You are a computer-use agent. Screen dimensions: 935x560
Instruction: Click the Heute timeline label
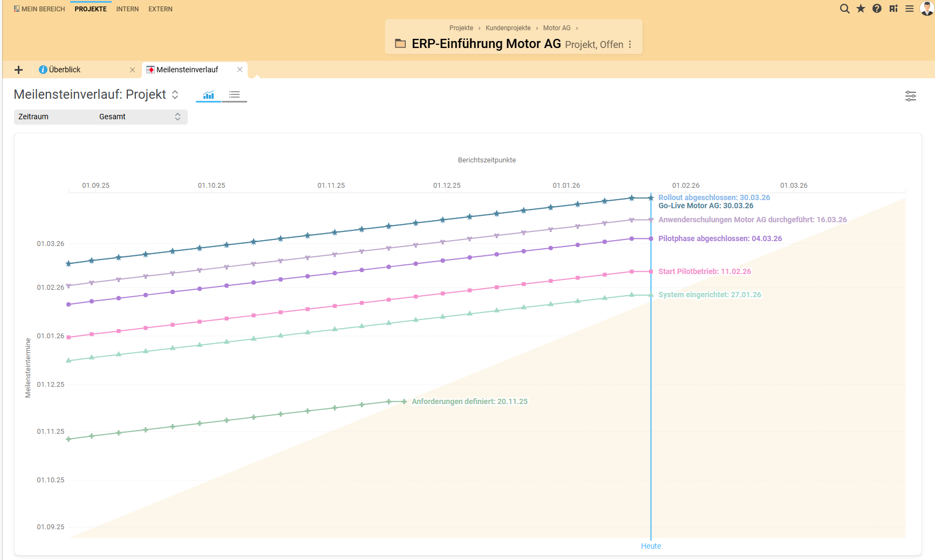click(x=651, y=546)
